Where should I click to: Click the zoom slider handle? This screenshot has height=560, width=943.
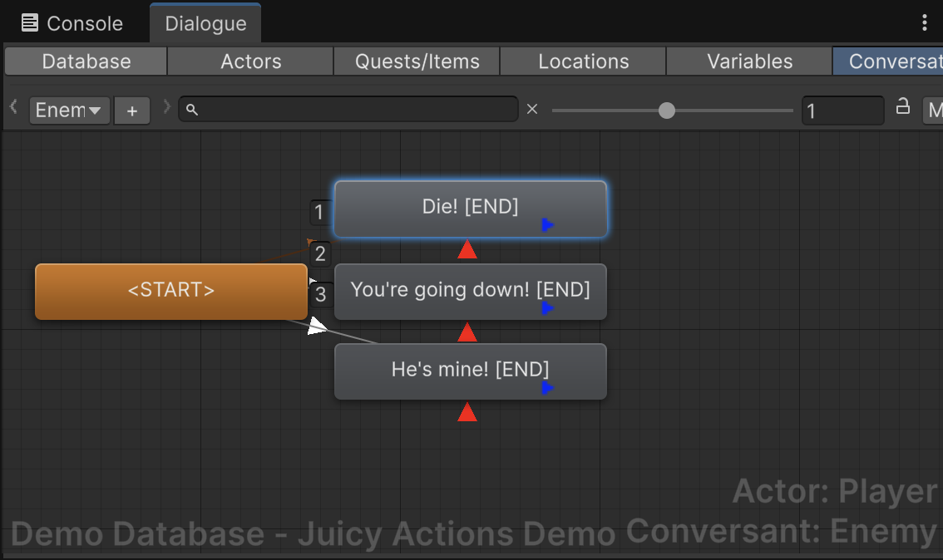(x=667, y=111)
